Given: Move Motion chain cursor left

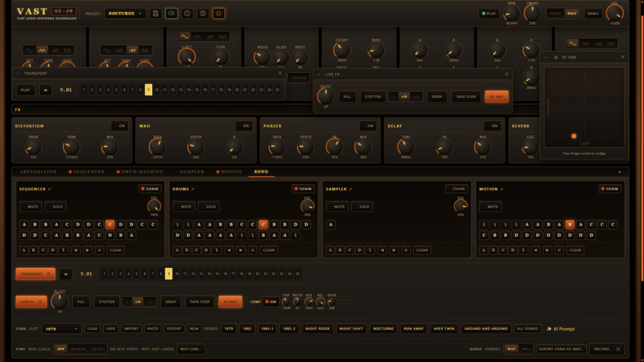Looking at the screenshot, I should point(535,250).
